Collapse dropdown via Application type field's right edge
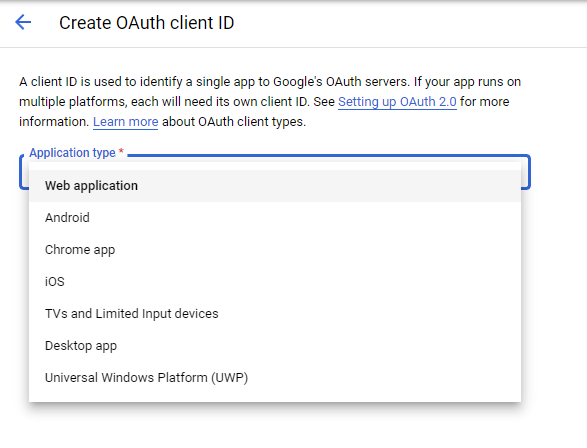 [526, 173]
